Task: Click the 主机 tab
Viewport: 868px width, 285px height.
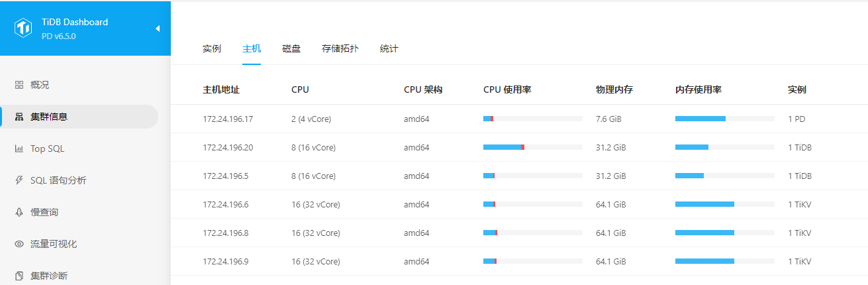Action: (252, 49)
